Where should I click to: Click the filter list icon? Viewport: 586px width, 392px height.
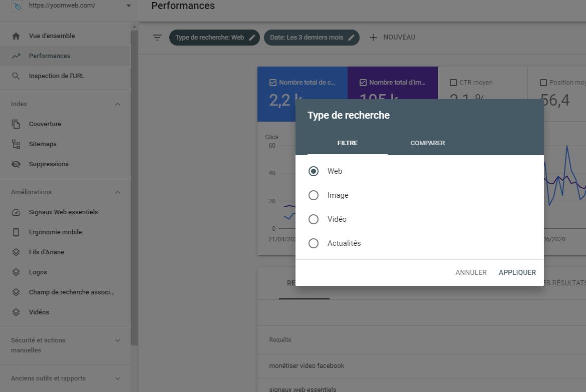coord(157,38)
